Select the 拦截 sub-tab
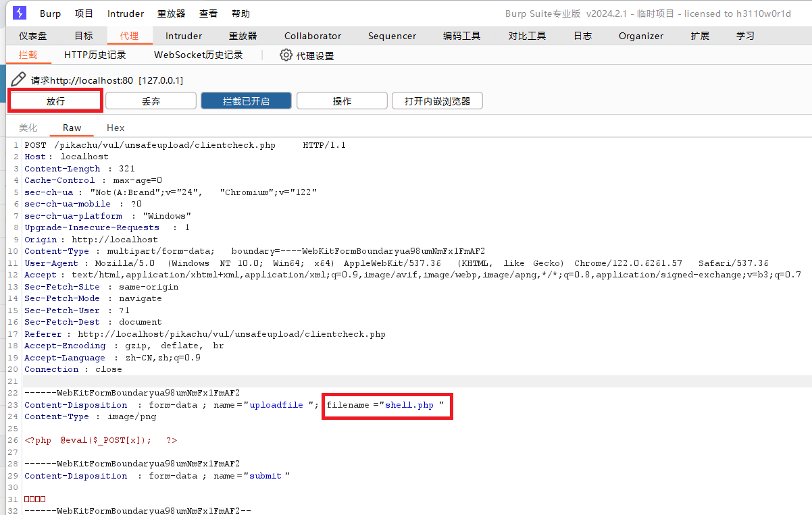Screen dimensions: 812x515 point(28,55)
